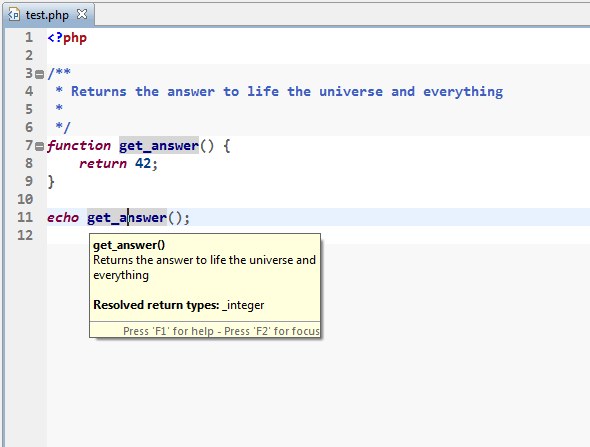Click the closing brace on line 9
Screen dimensions: 590x447
[x=51, y=182]
